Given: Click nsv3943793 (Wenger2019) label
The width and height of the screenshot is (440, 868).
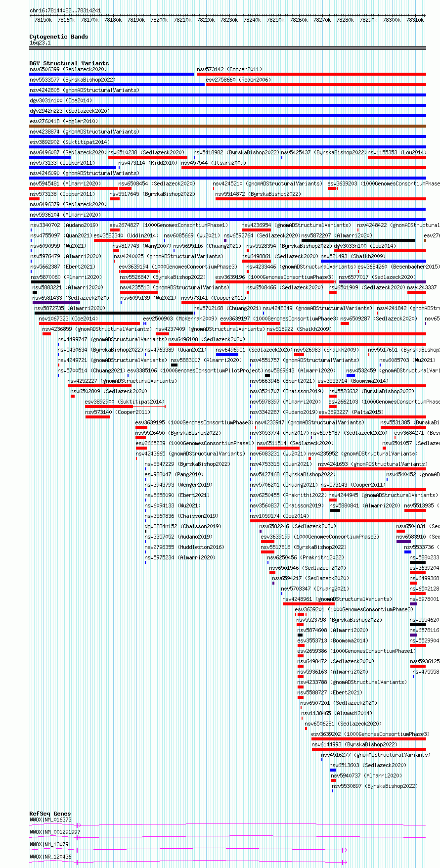Looking at the screenshot, I should click(x=178, y=485).
